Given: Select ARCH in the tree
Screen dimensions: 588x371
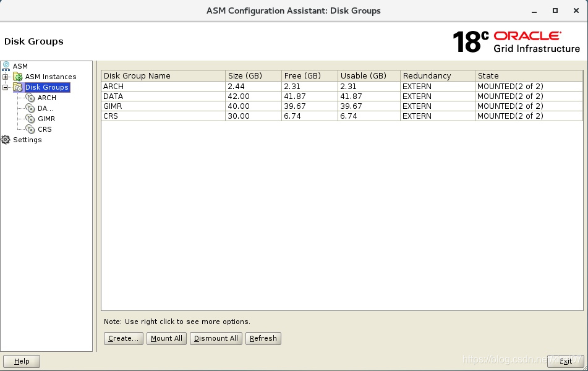Looking at the screenshot, I should [47, 98].
